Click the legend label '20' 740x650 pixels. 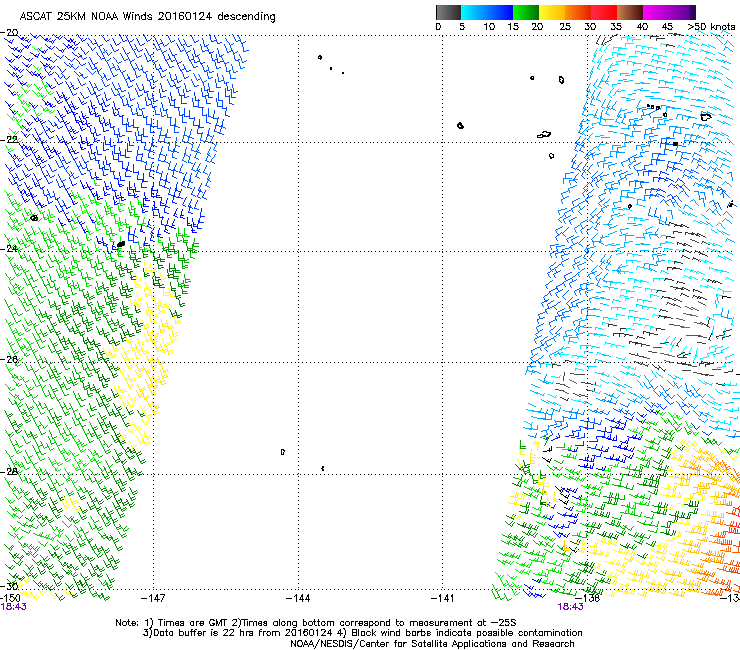pyautogui.click(x=537, y=27)
